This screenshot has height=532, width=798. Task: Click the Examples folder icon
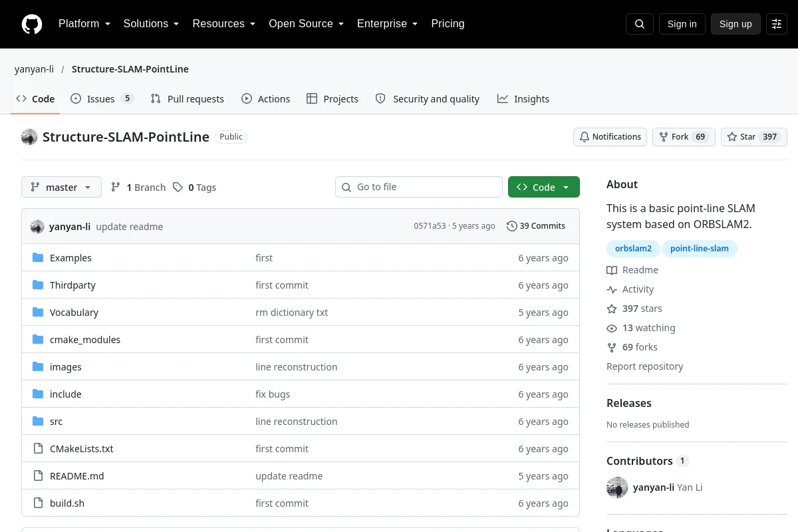coord(38,258)
